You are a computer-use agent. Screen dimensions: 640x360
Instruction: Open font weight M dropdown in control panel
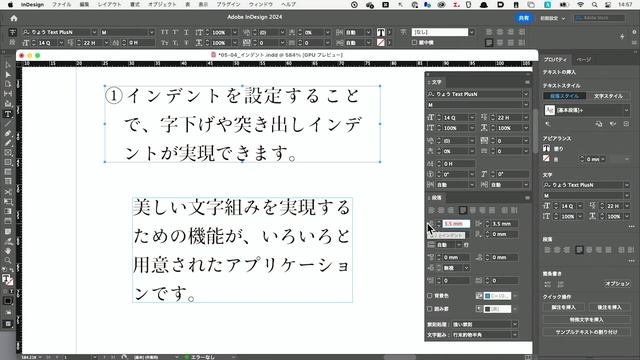(152, 32)
